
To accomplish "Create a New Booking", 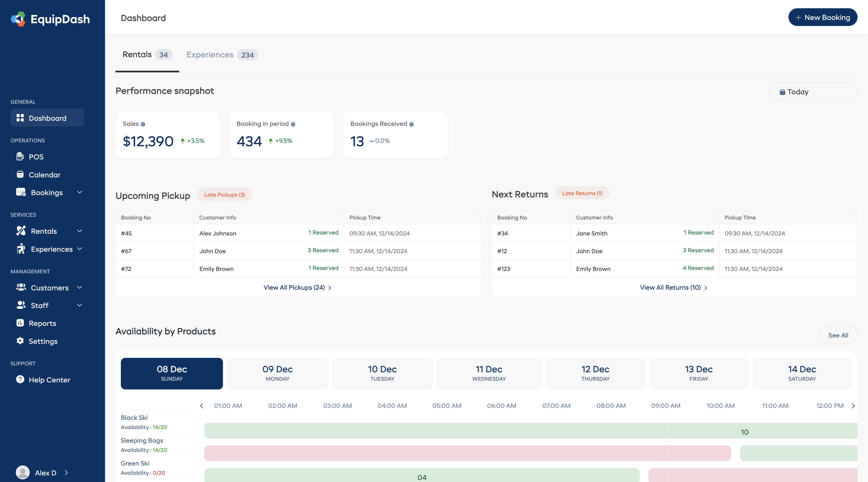I will (823, 17).
